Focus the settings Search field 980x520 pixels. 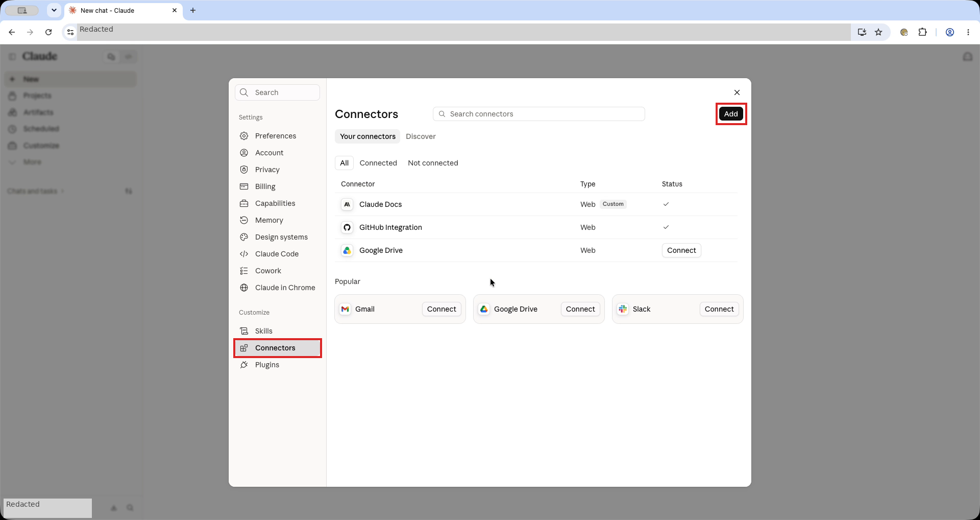[277, 92]
